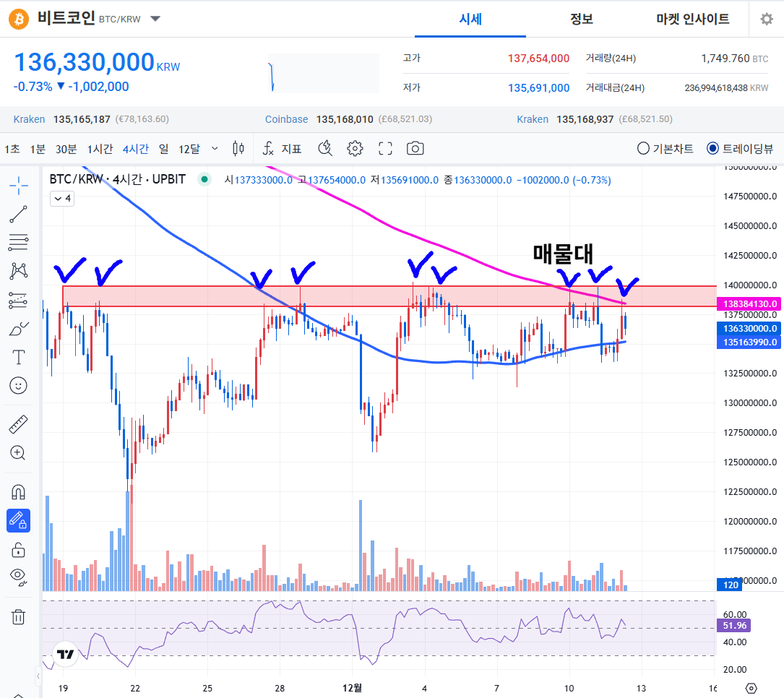Image resolution: width=784 pixels, height=698 pixels.
Task: Open the 지표 indicators button
Action: tap(282, 149)
